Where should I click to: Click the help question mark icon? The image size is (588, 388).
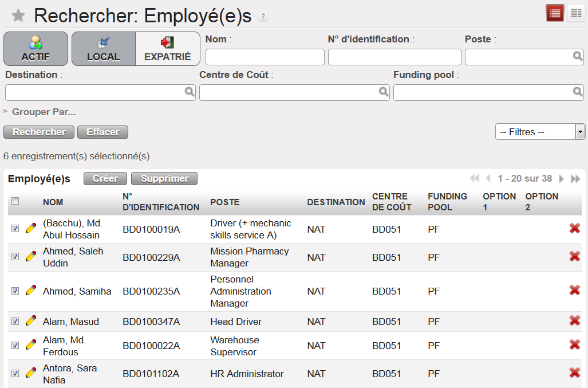tap(263, 17)
